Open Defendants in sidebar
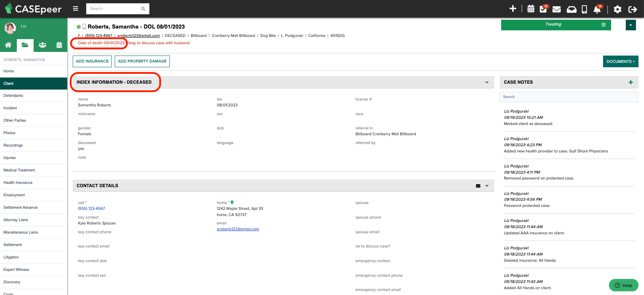This screenshot has width=644, height=295. tap(34, 96)
